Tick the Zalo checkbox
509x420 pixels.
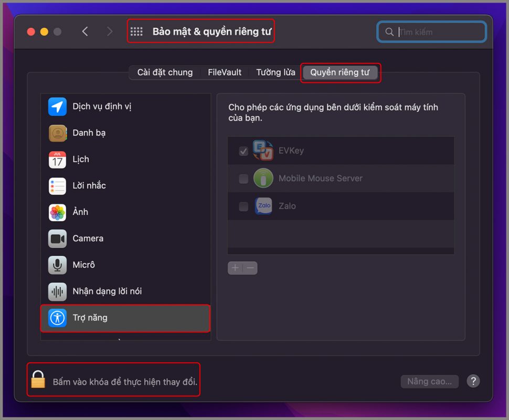point(243,206)
